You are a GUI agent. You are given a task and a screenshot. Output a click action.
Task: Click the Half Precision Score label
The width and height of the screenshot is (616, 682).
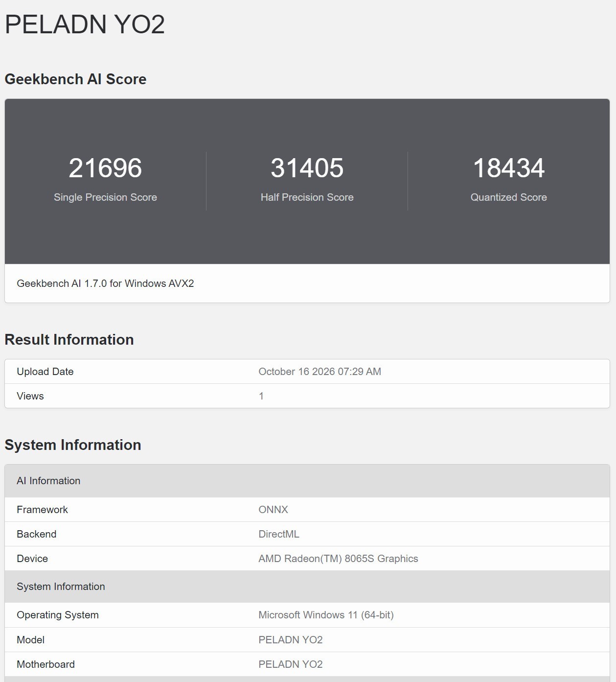pyautogui.click(x=307, y=197)
